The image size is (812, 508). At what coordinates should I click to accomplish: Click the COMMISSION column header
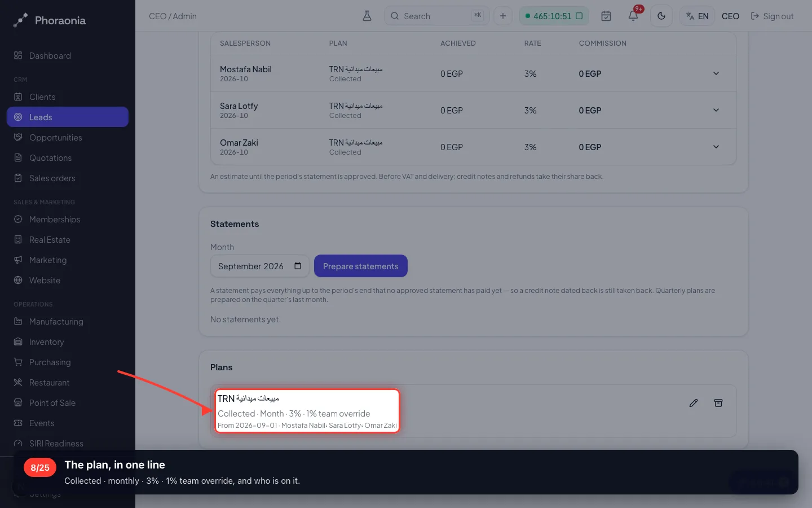(x=602, y=43)
